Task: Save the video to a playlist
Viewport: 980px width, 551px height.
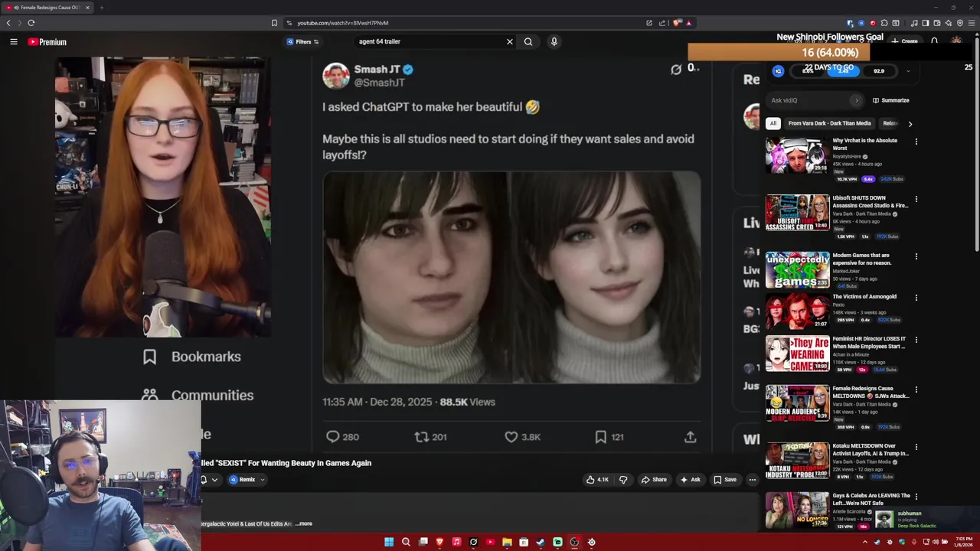Action: 725,480
